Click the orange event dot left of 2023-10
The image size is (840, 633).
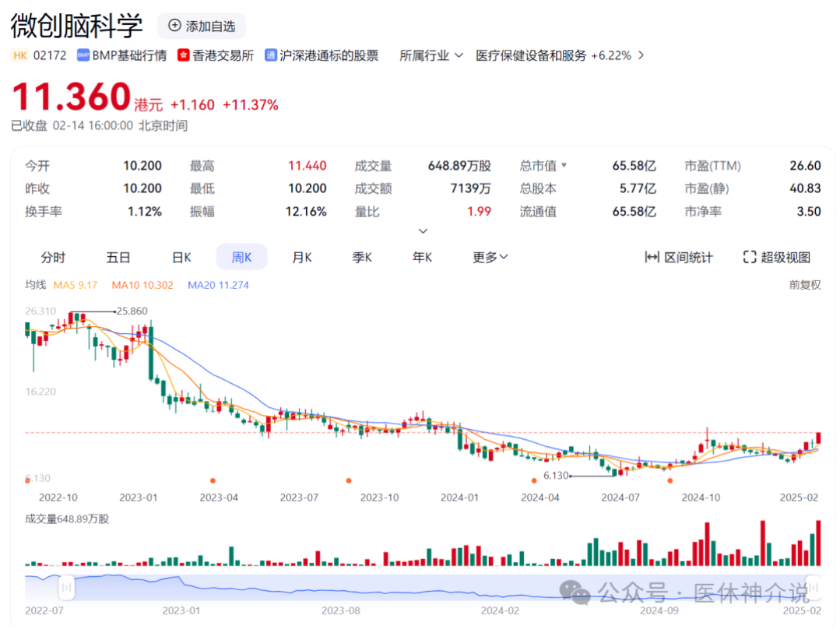click(349, 480)
